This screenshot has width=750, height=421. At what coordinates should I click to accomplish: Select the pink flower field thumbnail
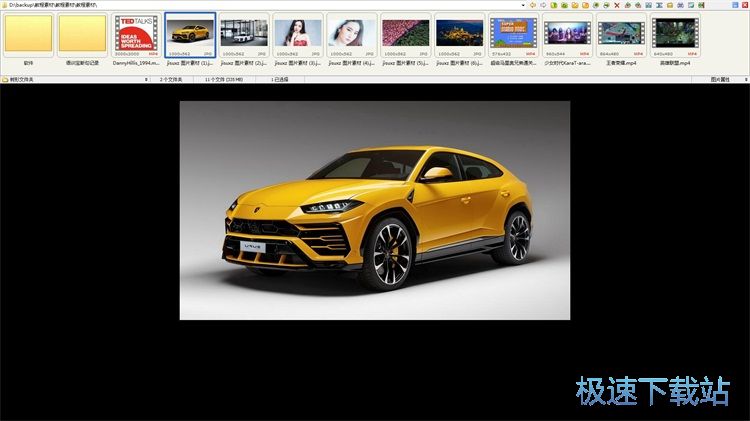pos(406,33)
